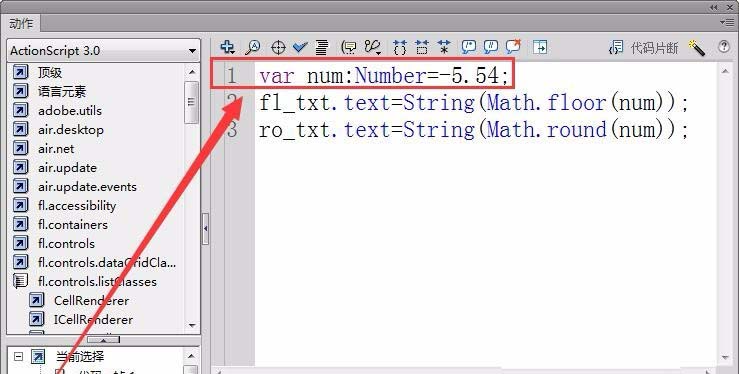Click remove comment icon

(x=513, y=46)
